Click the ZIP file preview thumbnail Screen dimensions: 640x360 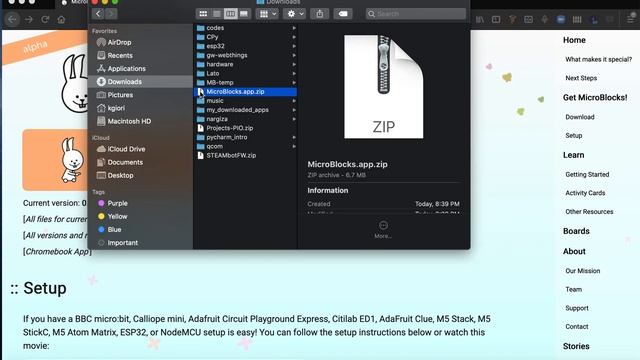[x=384, y=87]
